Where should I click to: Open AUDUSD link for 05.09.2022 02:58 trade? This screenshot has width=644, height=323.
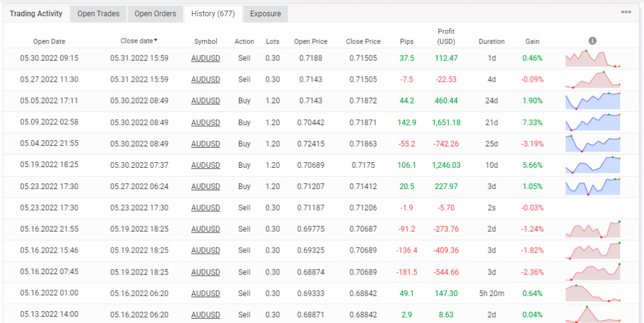[206, 123]
